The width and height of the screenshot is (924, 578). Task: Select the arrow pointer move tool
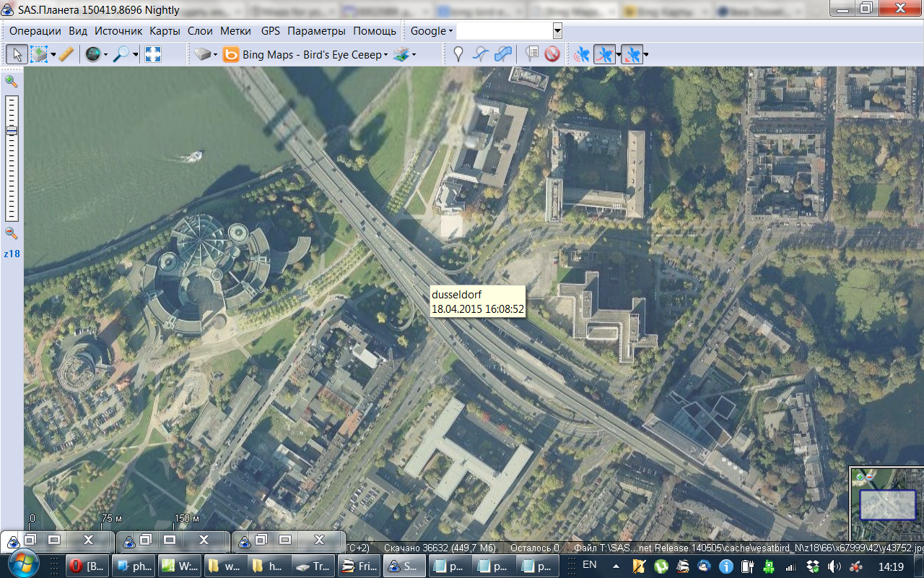(x=17, y=54)
